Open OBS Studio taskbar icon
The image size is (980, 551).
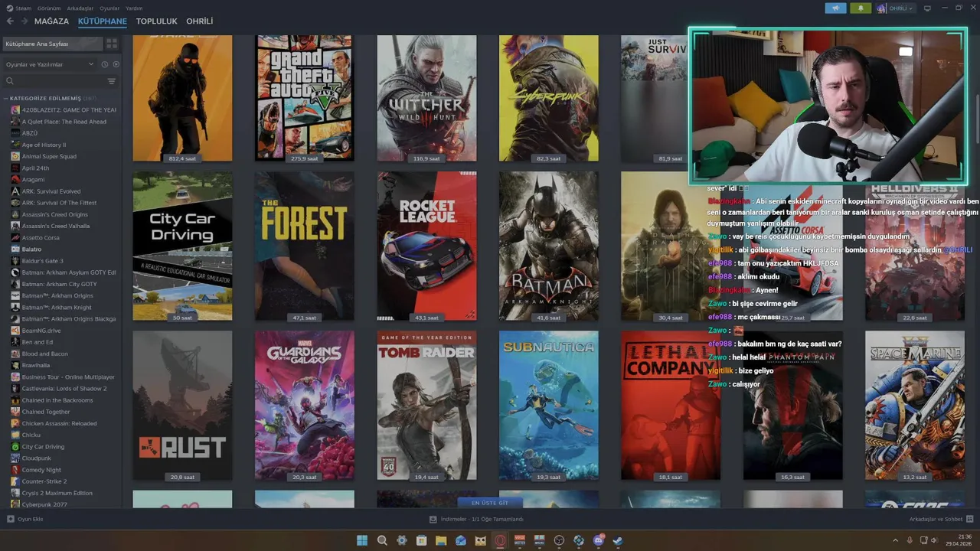(559, 540)
